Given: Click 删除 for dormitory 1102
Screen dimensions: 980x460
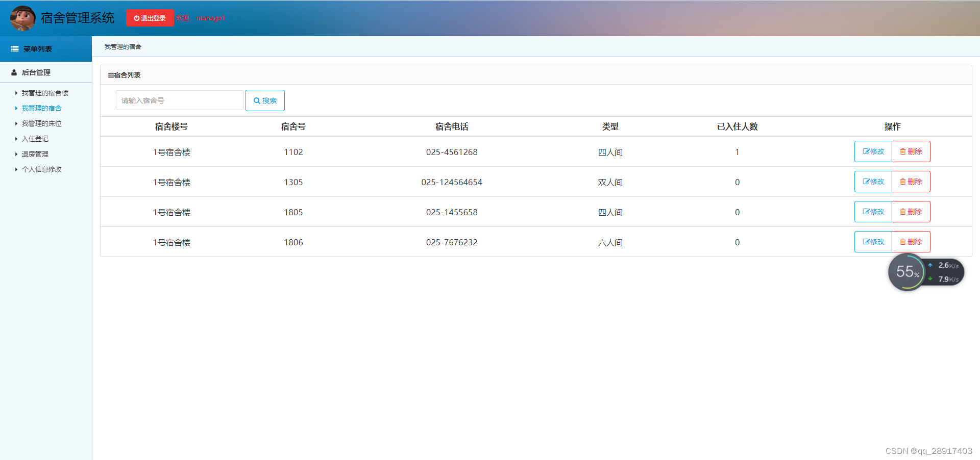Looking at the screenshot, I should click(x=911, y=151).
